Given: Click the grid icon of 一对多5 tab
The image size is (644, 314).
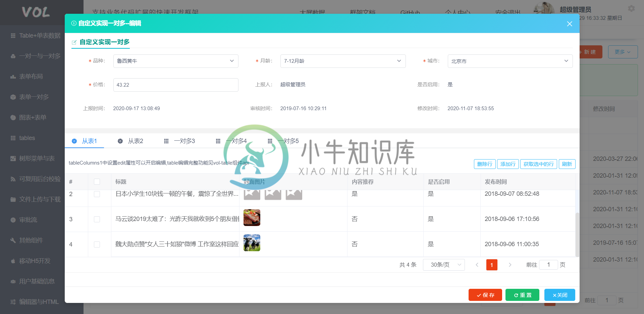Looking at the screenshot, I should pos(270,141).
